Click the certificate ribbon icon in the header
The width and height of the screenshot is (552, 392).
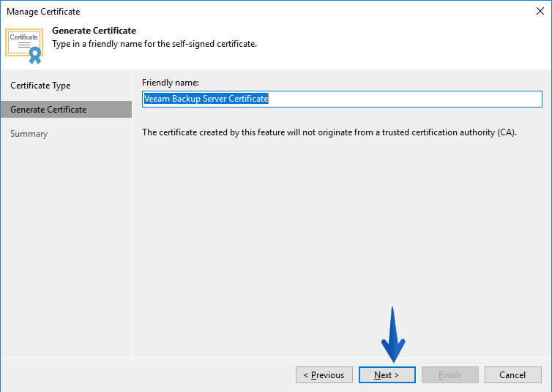click(24, 46)
